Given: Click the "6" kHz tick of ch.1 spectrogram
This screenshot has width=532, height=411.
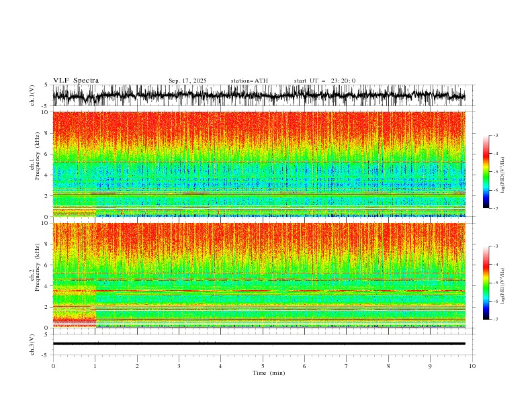Looking at the screenshot, I should [x=47, y=154].
